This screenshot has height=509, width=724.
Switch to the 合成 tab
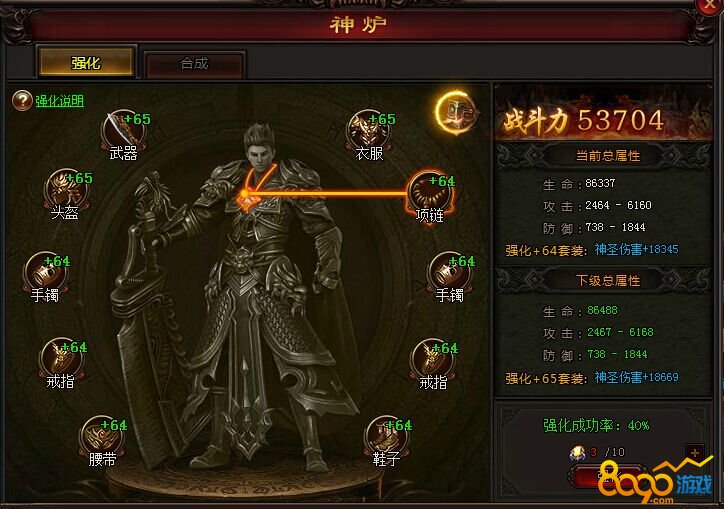(194, 63)
